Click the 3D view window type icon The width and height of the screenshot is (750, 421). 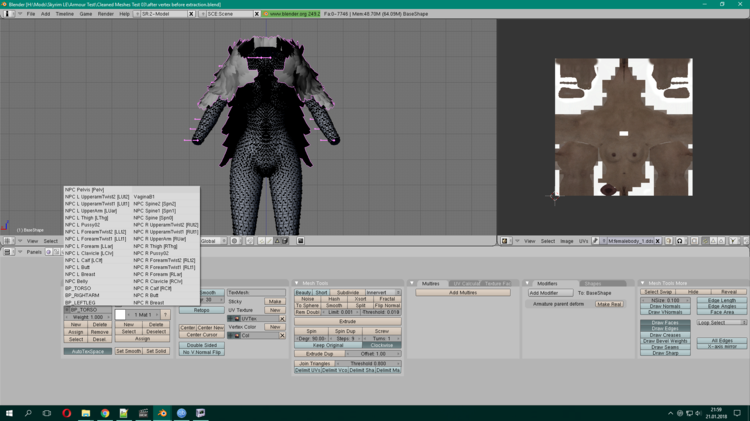pyautogui.click(x=7, y=241)
